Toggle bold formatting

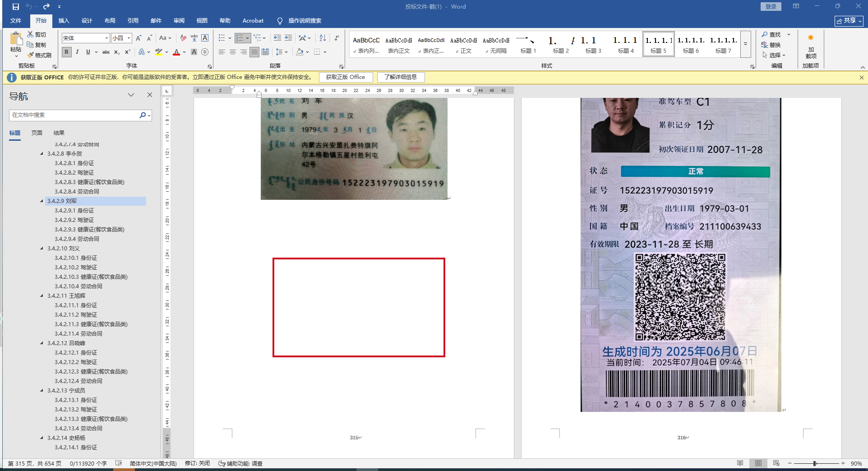pyautogui.click(x=66, y=52)
